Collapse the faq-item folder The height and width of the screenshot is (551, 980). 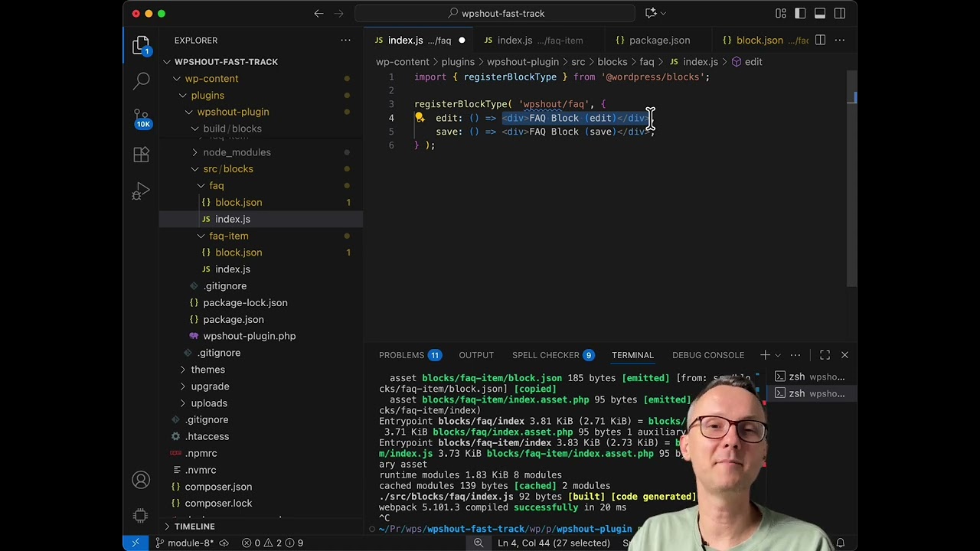point(228,236)
